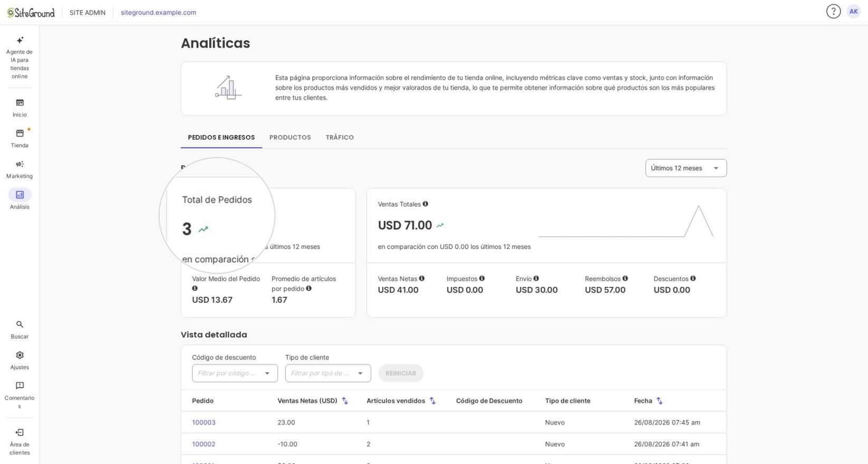Open the Código de descuento filter dropdown

tap(235, 373)
